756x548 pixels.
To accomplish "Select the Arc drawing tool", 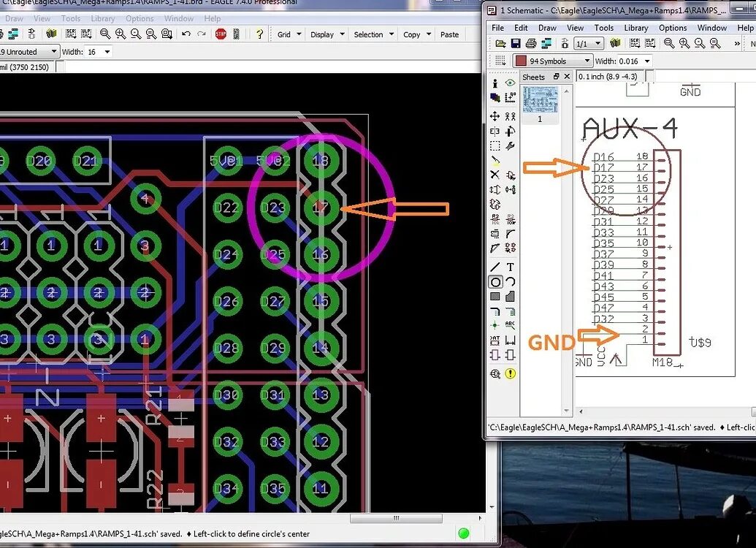I will point(510,282).
